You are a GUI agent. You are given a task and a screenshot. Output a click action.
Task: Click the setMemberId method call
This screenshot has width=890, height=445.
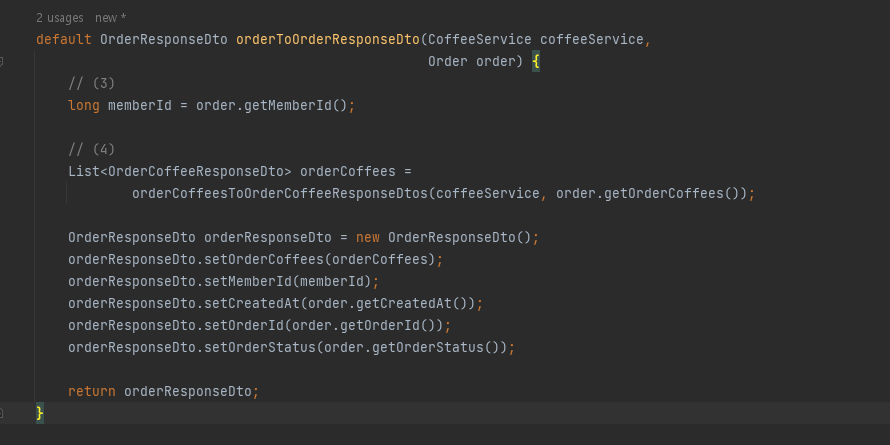click(x=247, y=282)
